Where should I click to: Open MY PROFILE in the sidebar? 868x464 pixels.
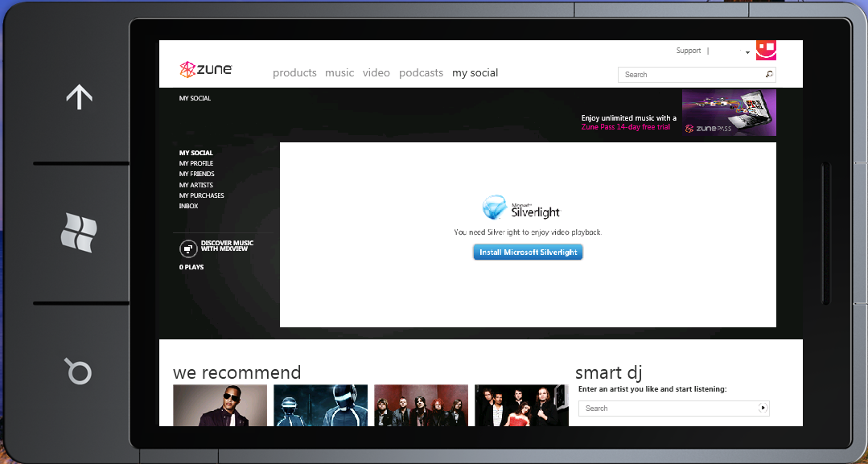pyautogui.click(x=196, y=163)
